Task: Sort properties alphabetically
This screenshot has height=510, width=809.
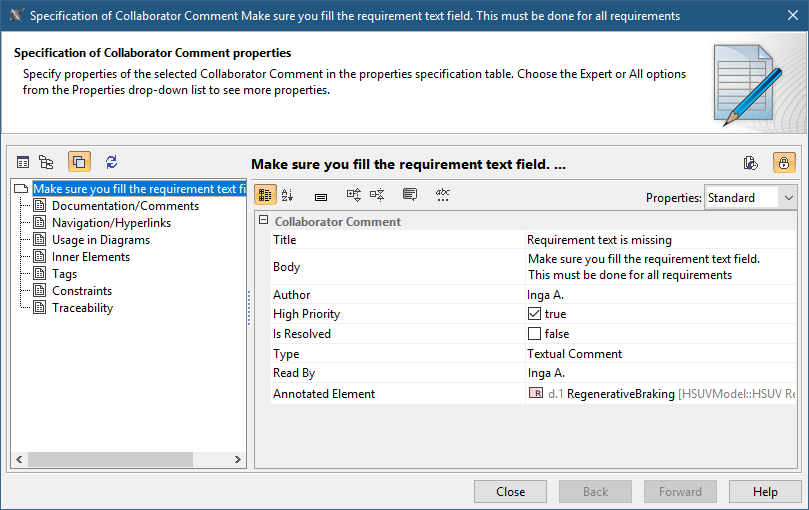Action: (x=288, y=196)
